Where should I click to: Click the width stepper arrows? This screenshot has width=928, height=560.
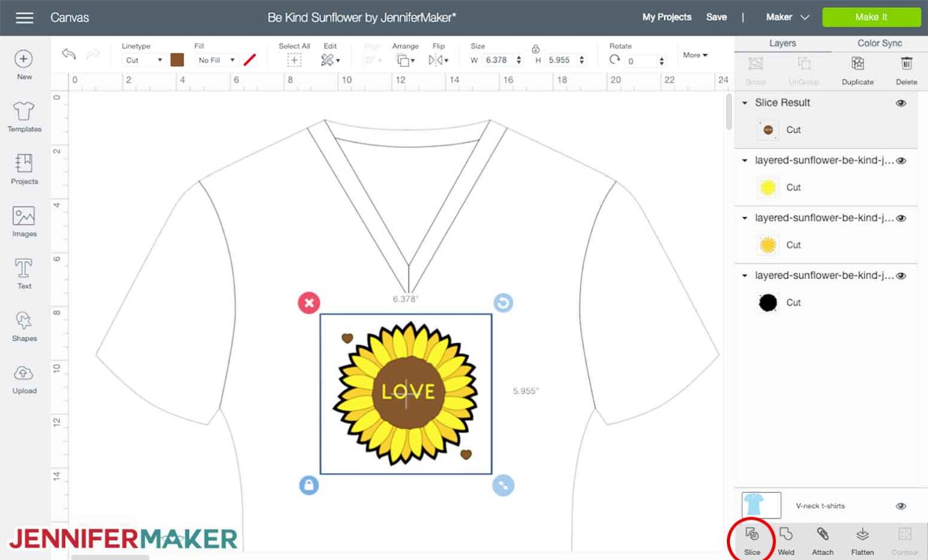[x=518, y=60]
